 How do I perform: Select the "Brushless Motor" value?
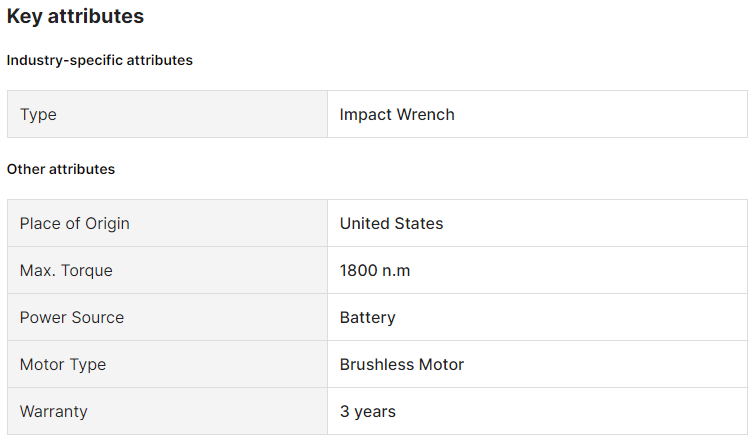point(401,365)
